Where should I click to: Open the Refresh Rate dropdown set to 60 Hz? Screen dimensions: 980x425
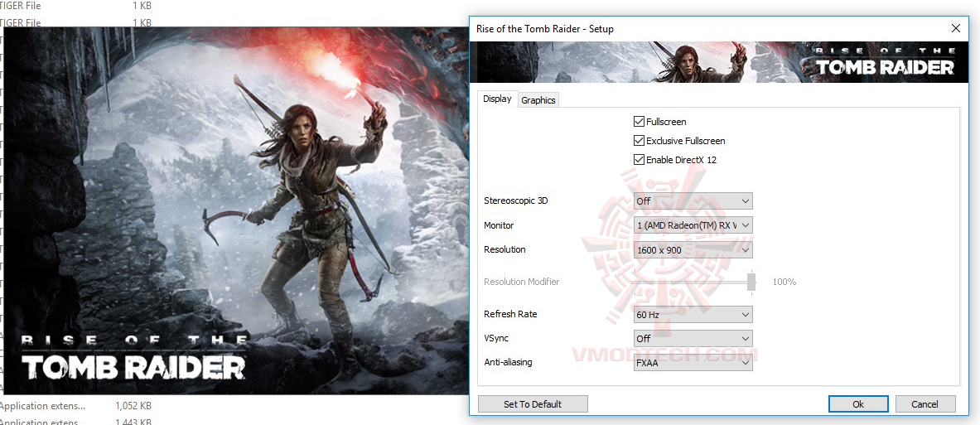[x=693, y=314]
